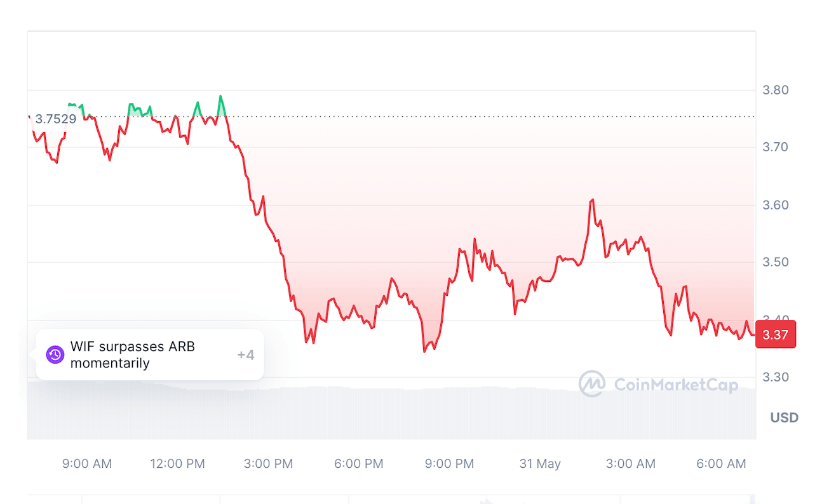This screenshot has height=504, width=829.
Task: Click the 3.50 price gridline label
Action: click(776, 262)
